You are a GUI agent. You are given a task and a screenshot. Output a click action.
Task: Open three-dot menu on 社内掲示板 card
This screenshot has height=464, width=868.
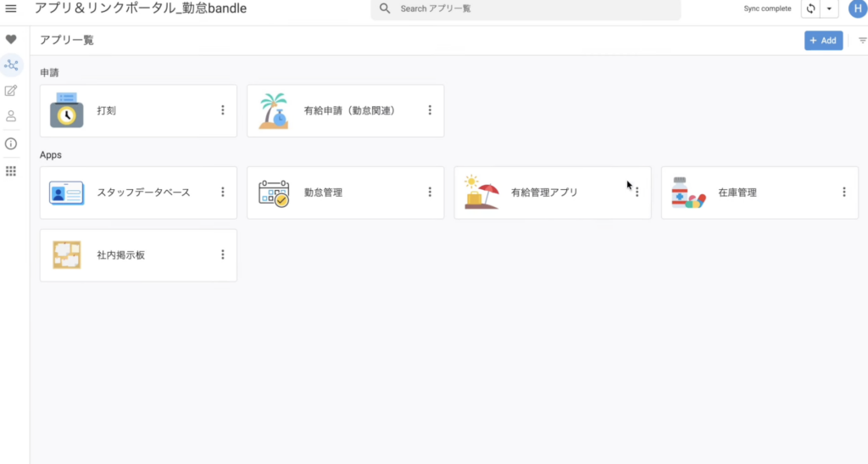pyautogui.click(x=223, y=254)
